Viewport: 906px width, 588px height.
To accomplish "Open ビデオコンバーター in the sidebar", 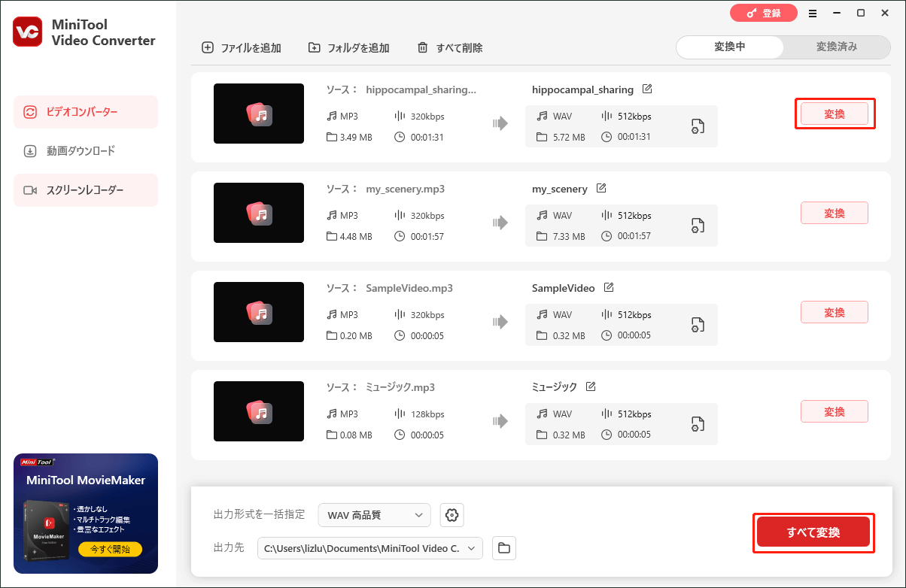I will point(86,112).
